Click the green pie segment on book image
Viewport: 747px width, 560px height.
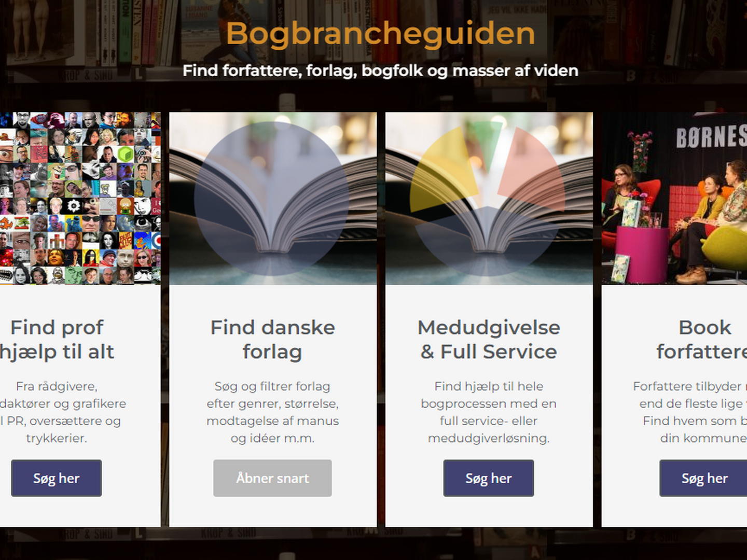coord(487,140)
